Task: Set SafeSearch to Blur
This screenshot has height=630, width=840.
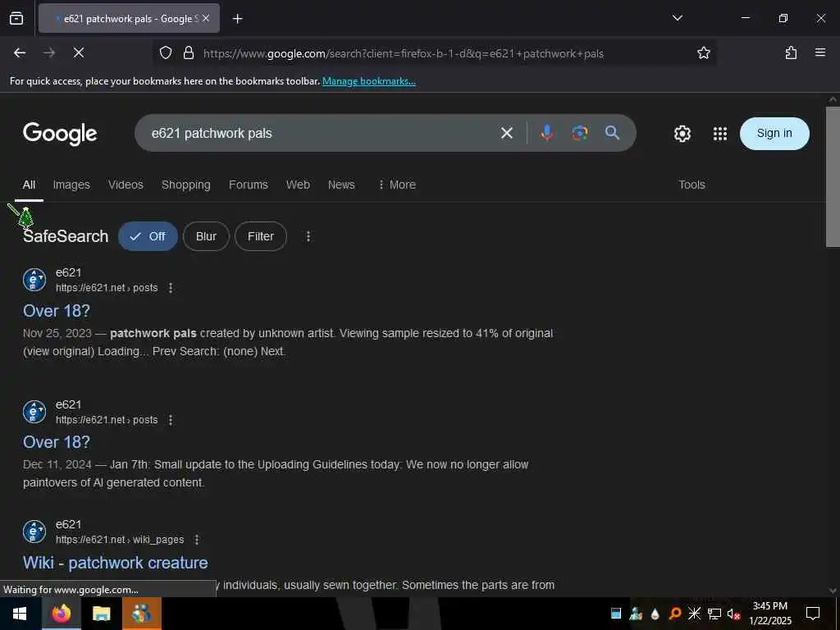Action: click(206, 236)
